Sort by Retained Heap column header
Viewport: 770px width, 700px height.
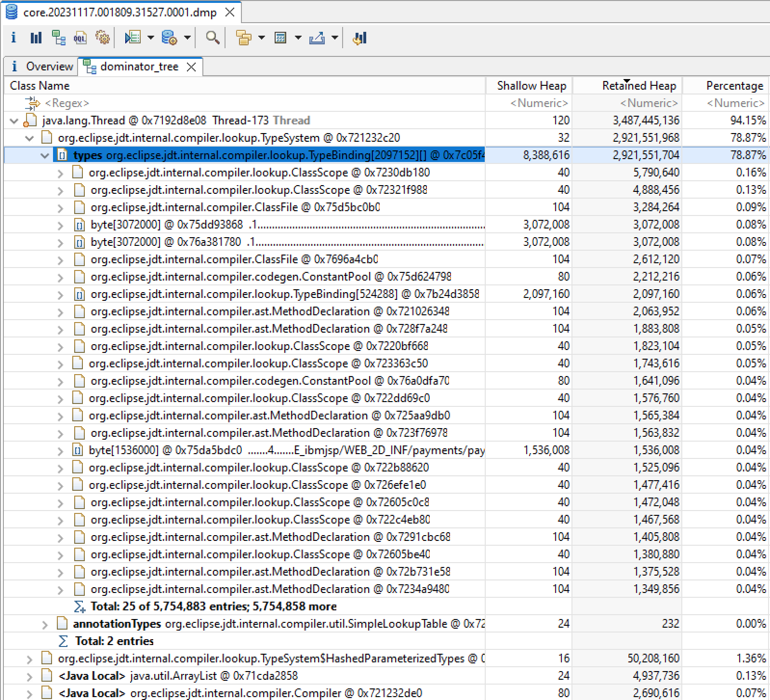(627, 85)
